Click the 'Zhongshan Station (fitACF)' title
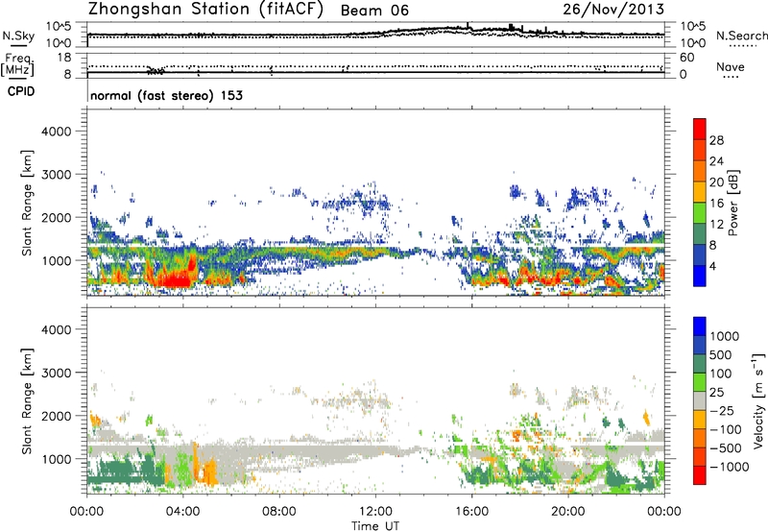 [x=205, y=10]
